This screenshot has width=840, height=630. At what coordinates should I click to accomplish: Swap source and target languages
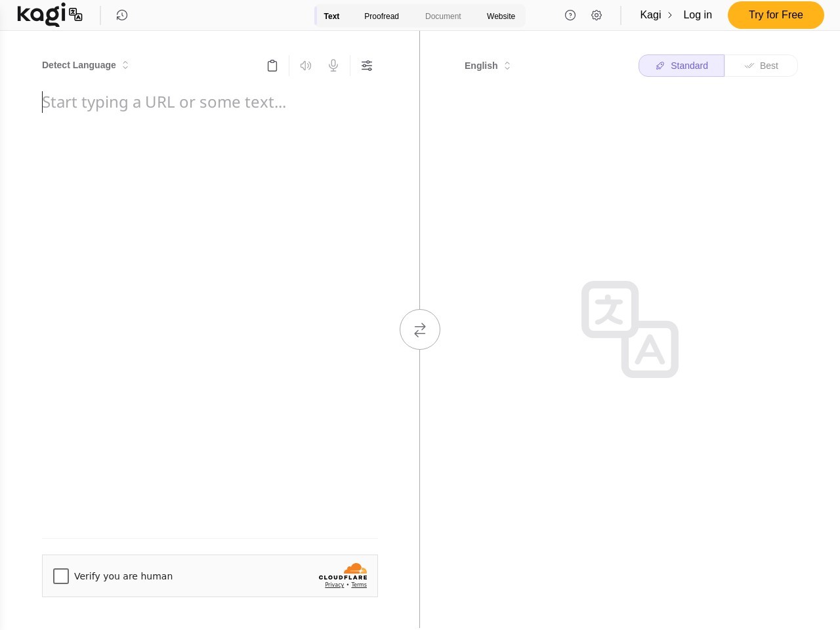420,329
